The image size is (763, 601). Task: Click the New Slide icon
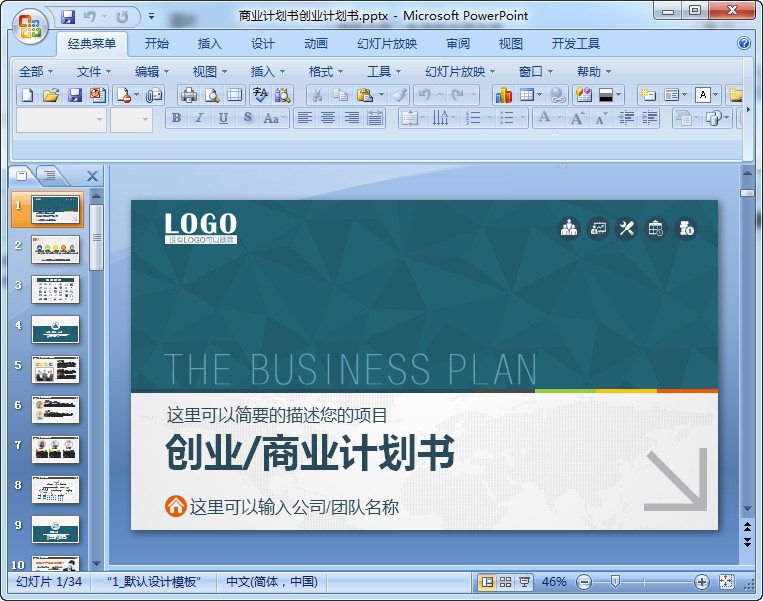pos(648,95)
